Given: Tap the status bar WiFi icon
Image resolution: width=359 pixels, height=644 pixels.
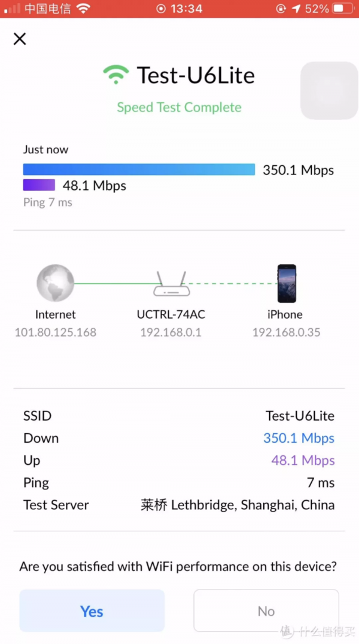Looking at the screenshot, I should click(83, 9).
